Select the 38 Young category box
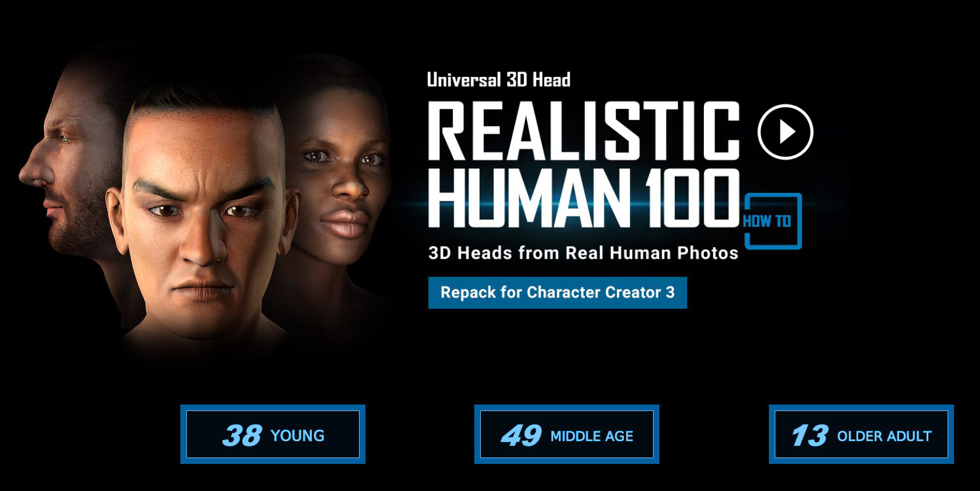 (x=273, y=434)
